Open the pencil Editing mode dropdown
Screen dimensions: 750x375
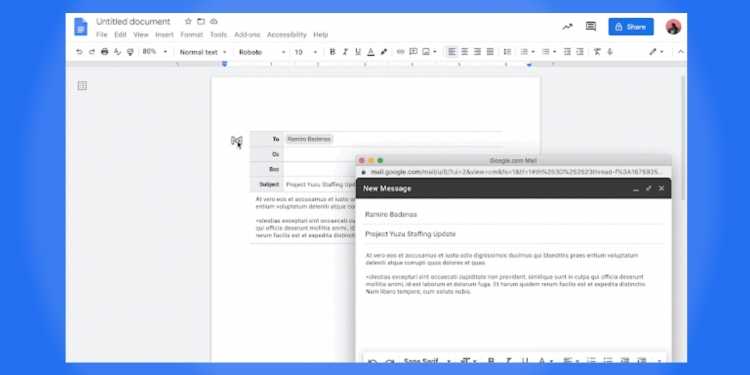click(656, 52)
